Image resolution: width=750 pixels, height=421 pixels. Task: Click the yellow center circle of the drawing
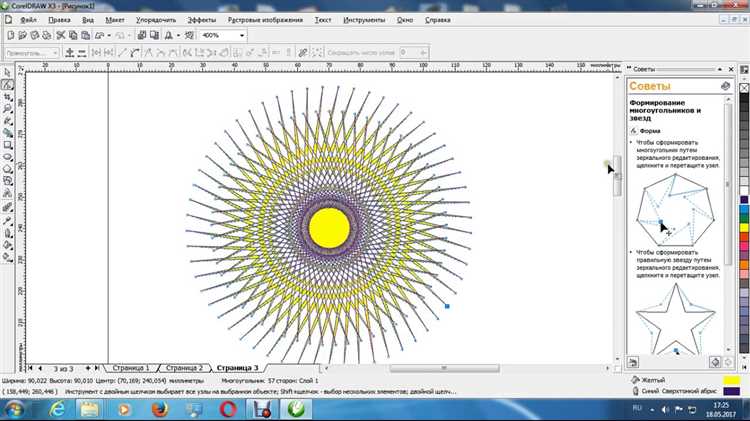(x=330, y=226)
